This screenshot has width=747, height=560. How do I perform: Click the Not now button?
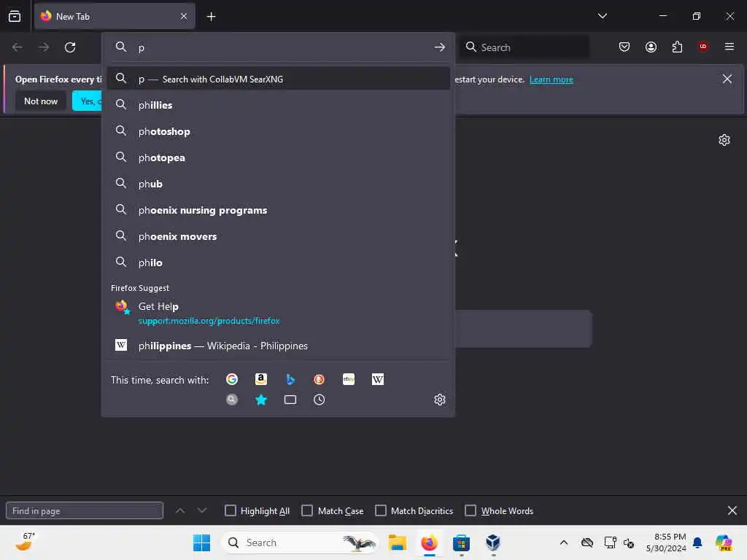point(41,101)
